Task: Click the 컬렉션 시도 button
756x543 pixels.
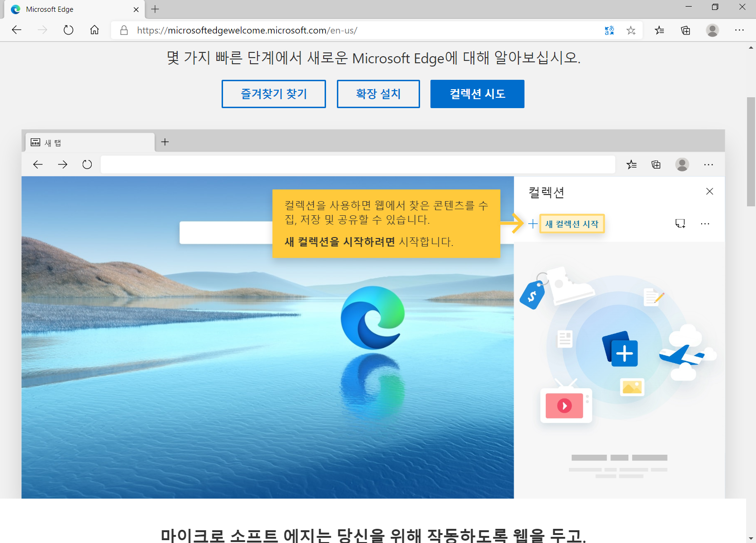Action: pyautogui.click(x=477, y=94)
